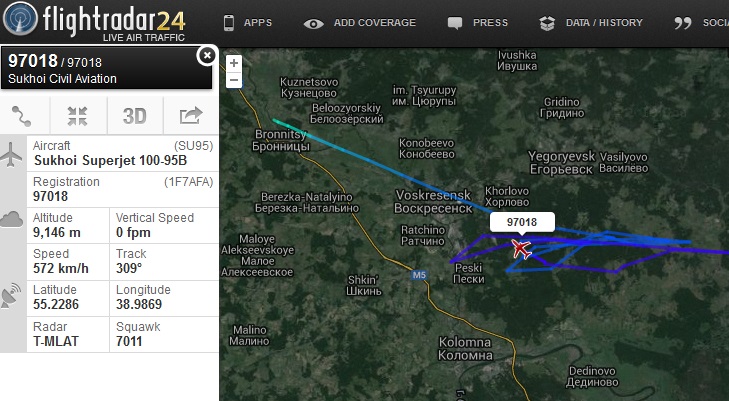Viewport: 729px width, 401px height.
Task: Click the Sukhoi Superjet 100-95B aircraft name
Action: (x=111, y=161)
